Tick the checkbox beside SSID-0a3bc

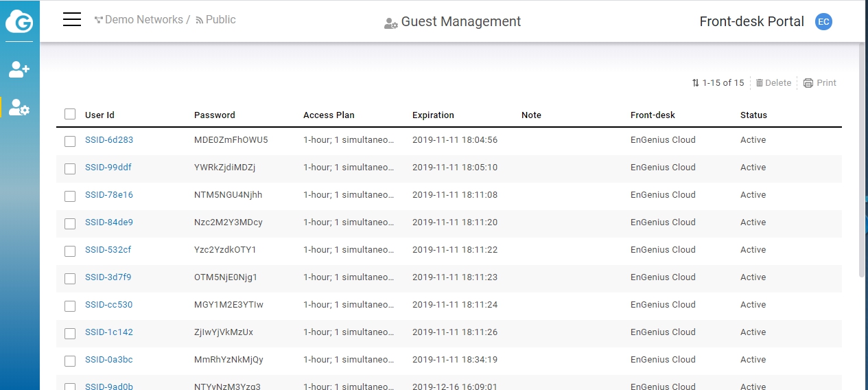coord(70,360)
